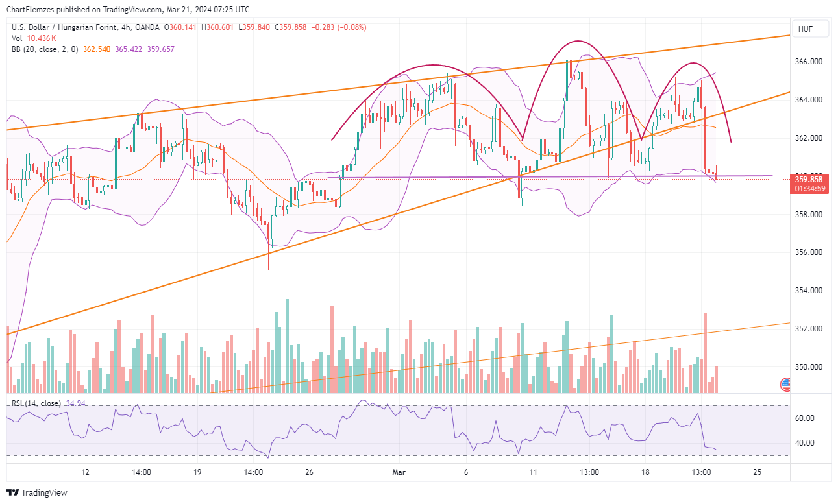This screenshot has height=504, width=838.
Task: Click the RSI (14, close) indicator label
Action: (x=36, y=403)
